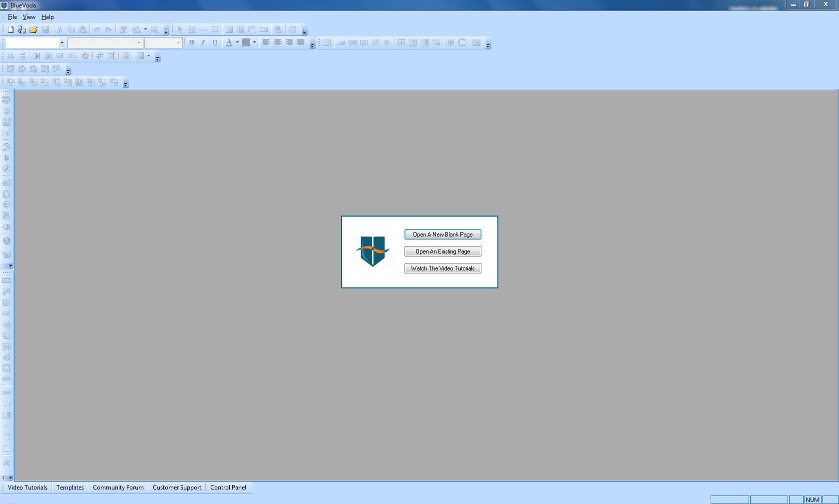Click the NUM status bar indicator
This screenshot has width=839, height=504.
point(813,500)
